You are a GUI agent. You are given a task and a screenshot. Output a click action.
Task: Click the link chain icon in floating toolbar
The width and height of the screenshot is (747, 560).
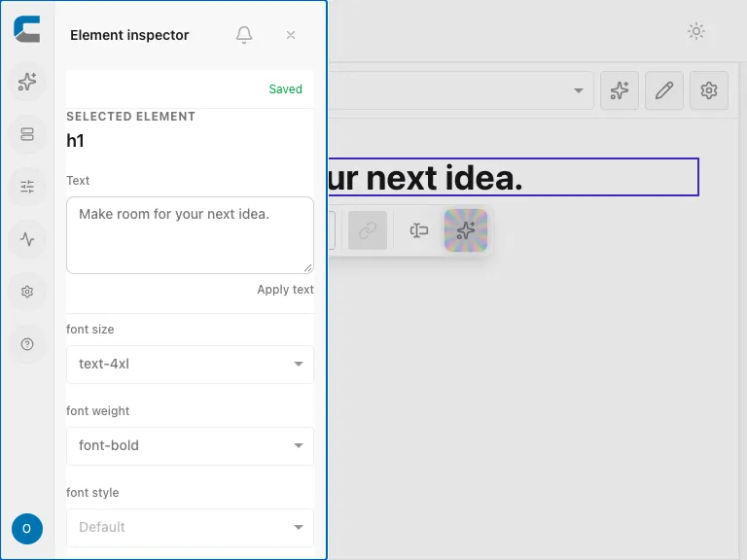(368, 230)
